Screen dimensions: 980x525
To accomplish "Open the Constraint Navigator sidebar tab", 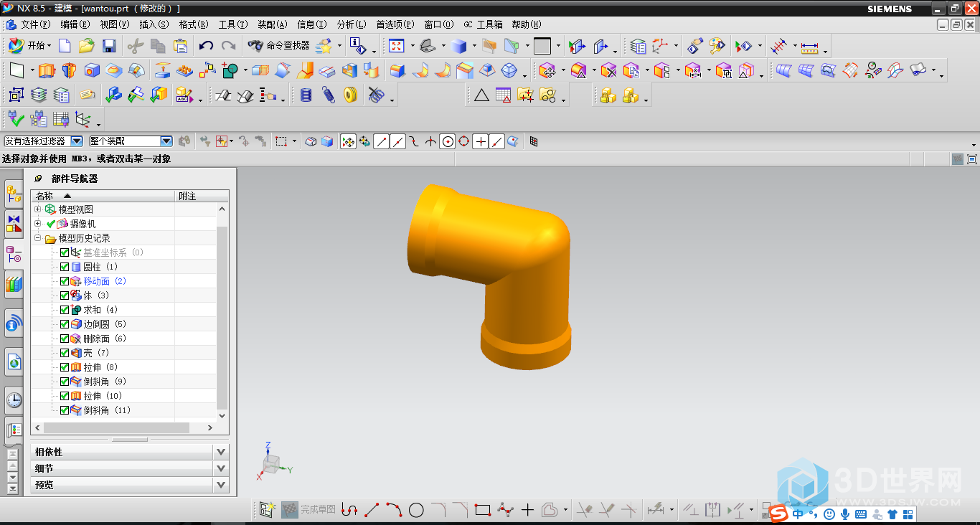I will pos(14,223).
